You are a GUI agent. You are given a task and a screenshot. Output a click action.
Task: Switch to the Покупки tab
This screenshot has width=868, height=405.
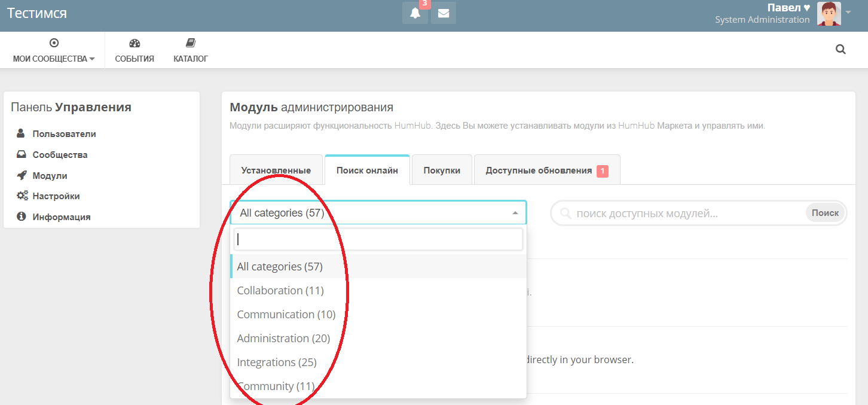pos(442,170)
